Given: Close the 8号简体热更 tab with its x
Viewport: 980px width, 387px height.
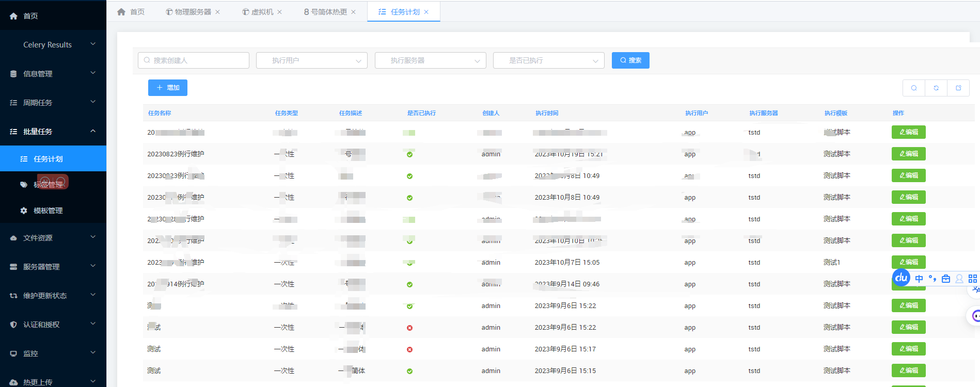Looking at the screenshot, I should pyautogui.click(x=354, y=12).
